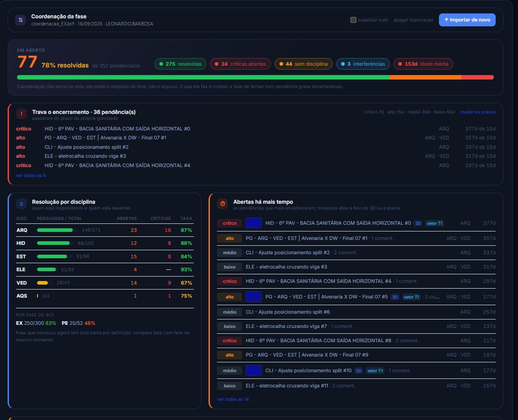Click the TAXA column header
The width and height of the screenshot is (518, 420).
186,218
